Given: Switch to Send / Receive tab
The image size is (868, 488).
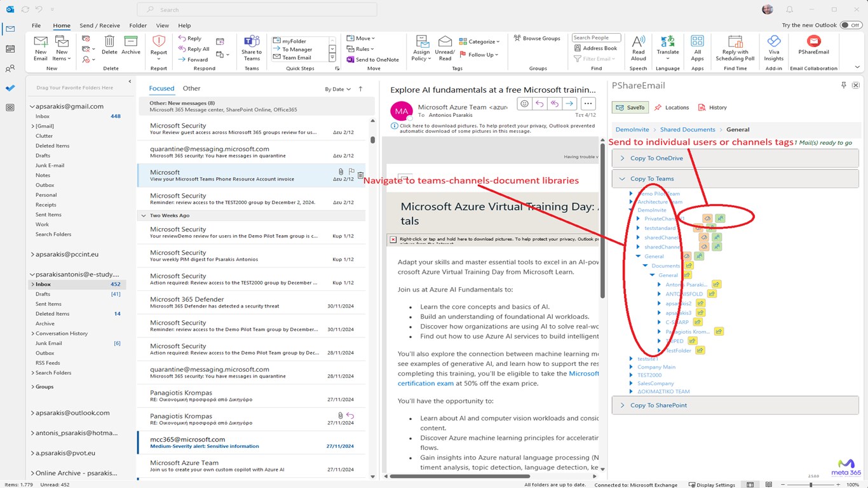Looking at the screenshot, I should (100, 25).
